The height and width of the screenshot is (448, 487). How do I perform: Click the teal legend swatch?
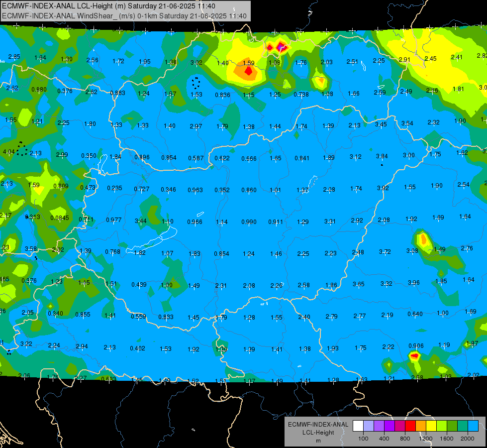tap(463, 426)
